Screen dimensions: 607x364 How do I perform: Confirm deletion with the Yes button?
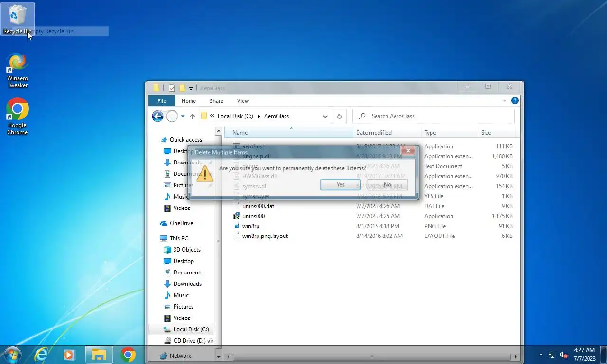(340, 184)
